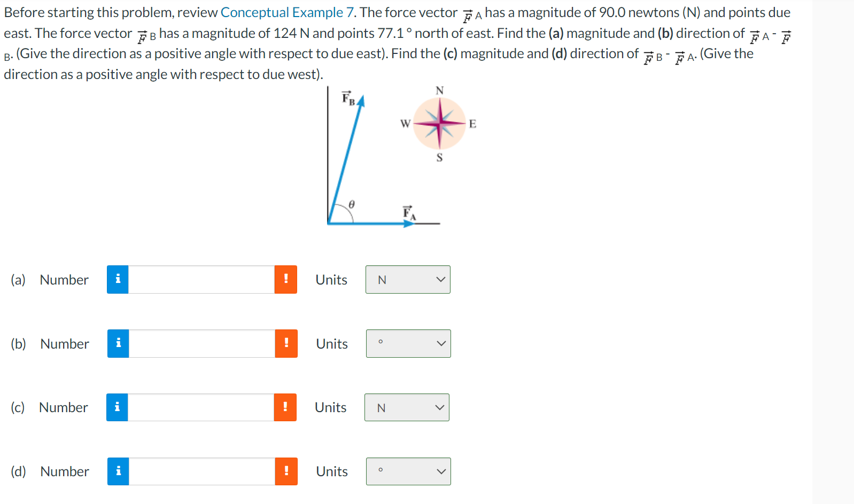This screenshot has height=504, width=854.
Task: Open info tooltip for answer (d)
Action: (118, 471)
